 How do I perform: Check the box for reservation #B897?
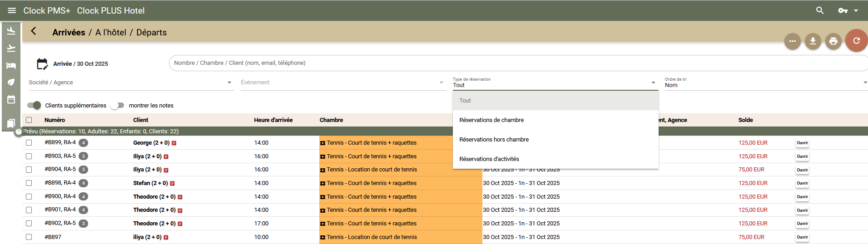point(29,237)
